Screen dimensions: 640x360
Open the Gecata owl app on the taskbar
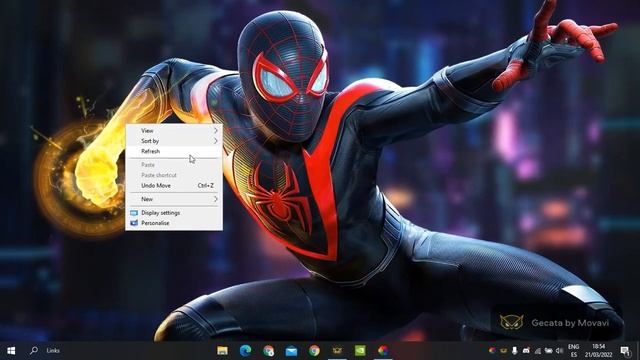(337, 351)
